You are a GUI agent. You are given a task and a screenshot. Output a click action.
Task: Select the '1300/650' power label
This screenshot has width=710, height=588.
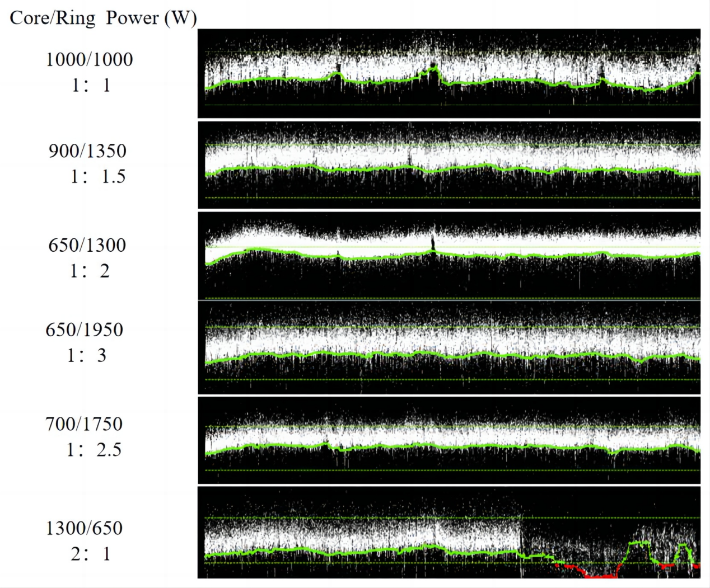coord(85,528)
